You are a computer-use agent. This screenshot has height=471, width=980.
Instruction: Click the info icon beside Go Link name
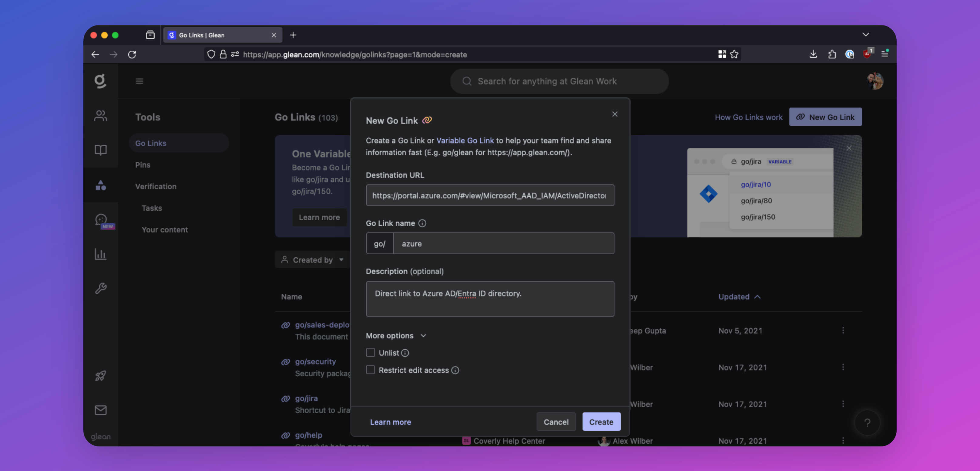coord(422,223)
